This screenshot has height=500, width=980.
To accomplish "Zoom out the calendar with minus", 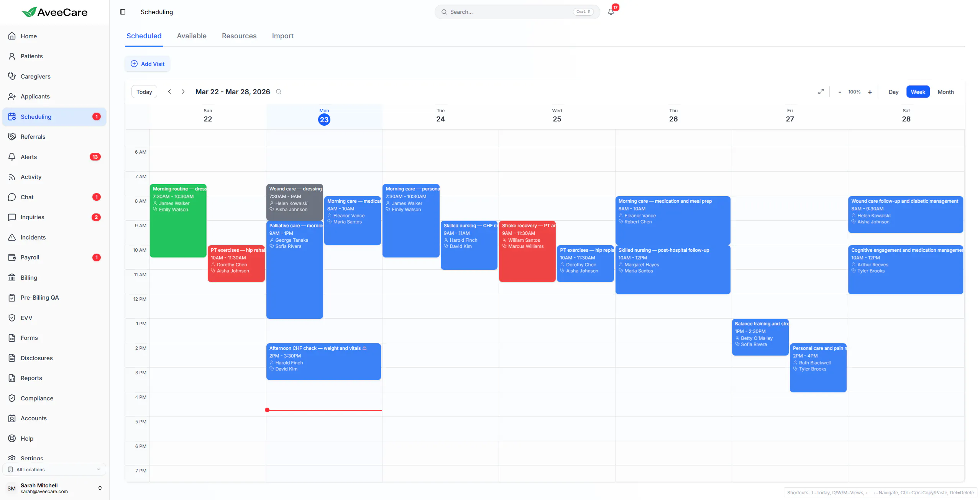I will pos(840,92).
